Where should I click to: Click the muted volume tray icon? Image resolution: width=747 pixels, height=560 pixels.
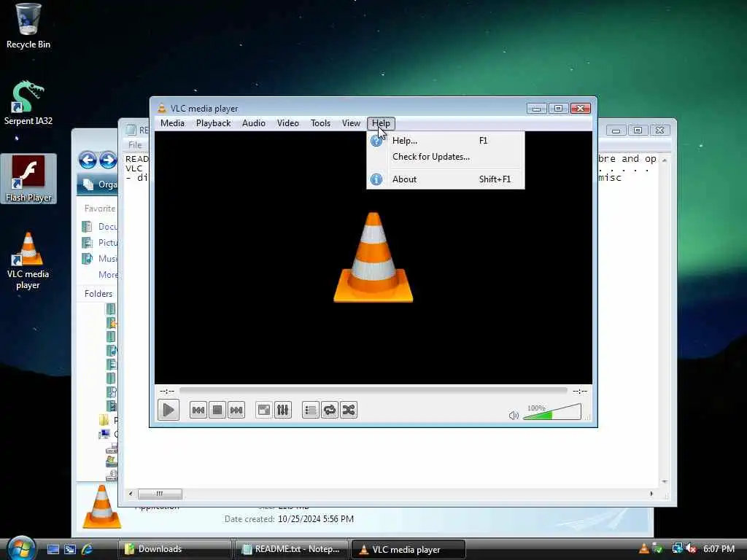pos(692,549)
